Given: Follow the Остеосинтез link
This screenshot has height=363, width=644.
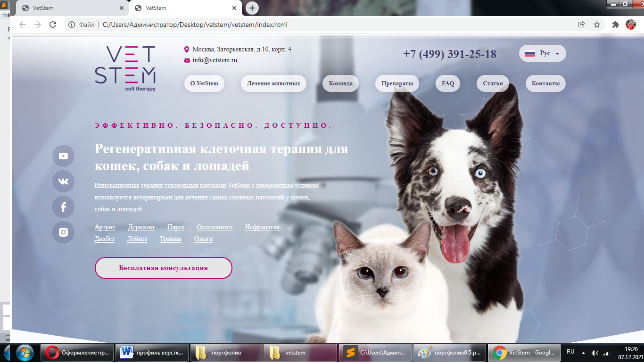Looking at the screenshot, I should coord(215,227).
